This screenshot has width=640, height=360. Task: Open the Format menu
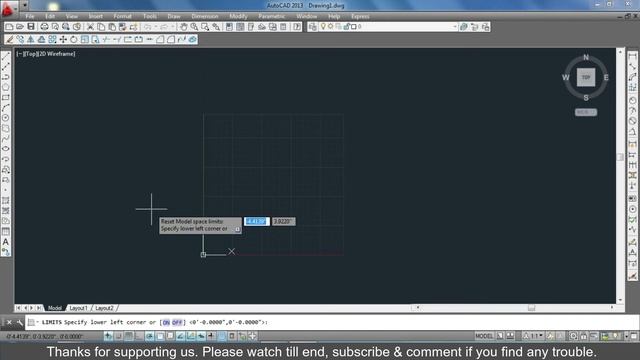click(x=122, y=16)
